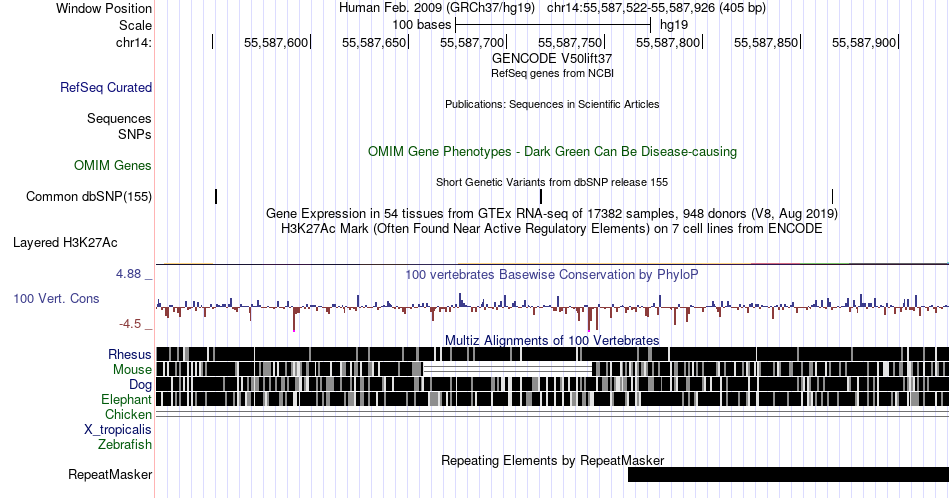950x498 pixels.
Task: Click the chr14:55,587,522-55,587,926 position text
Action: [656, 8]
